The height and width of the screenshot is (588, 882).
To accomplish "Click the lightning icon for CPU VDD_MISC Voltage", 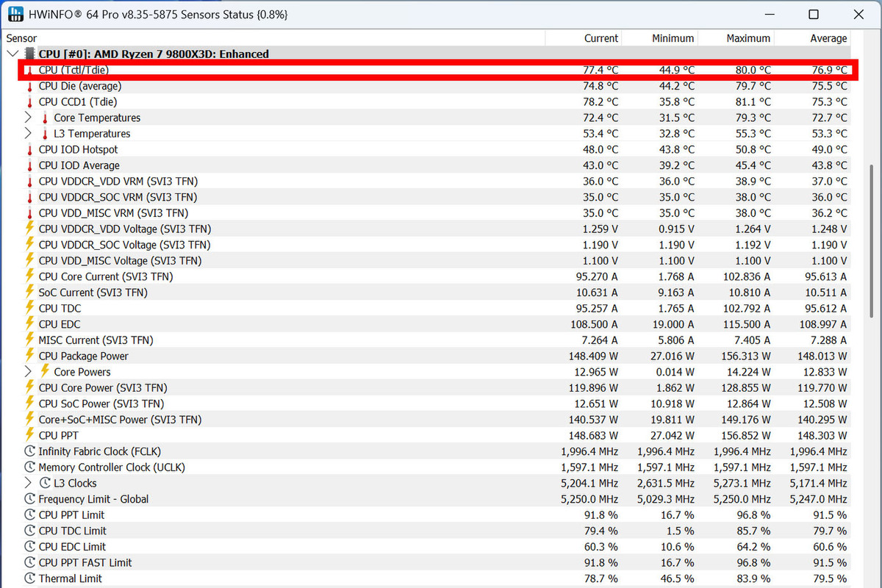I will tap(30, 261).
